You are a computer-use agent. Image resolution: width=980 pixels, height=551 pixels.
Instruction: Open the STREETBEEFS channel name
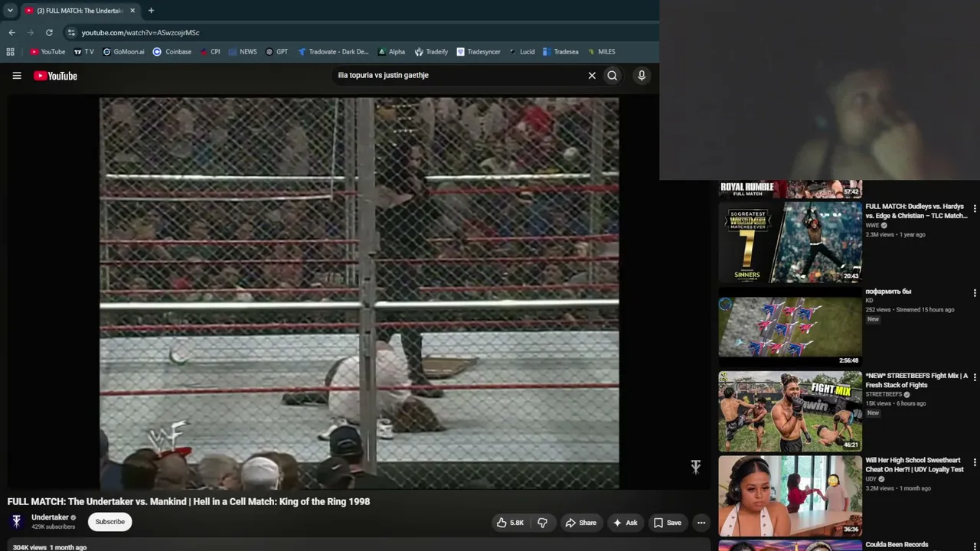(884, 395)
